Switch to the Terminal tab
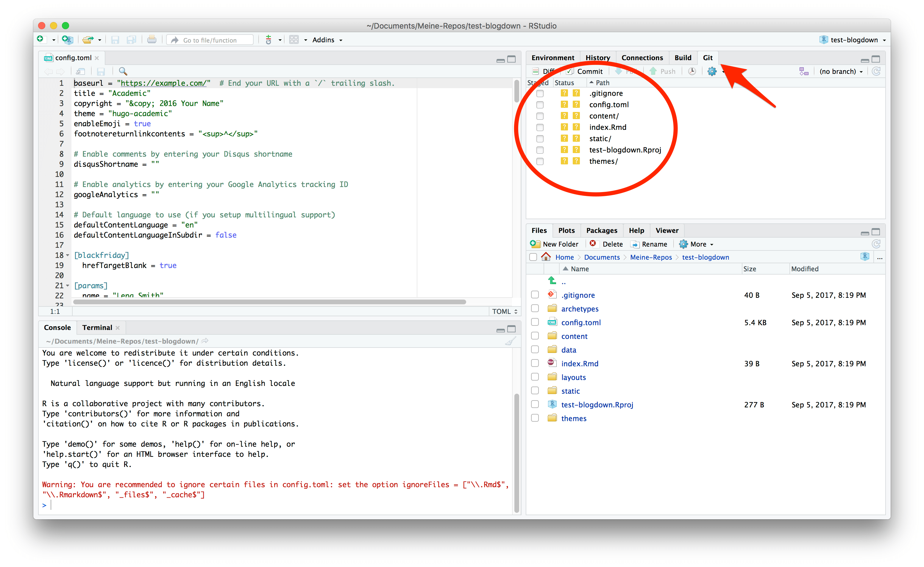 (97, 327)
